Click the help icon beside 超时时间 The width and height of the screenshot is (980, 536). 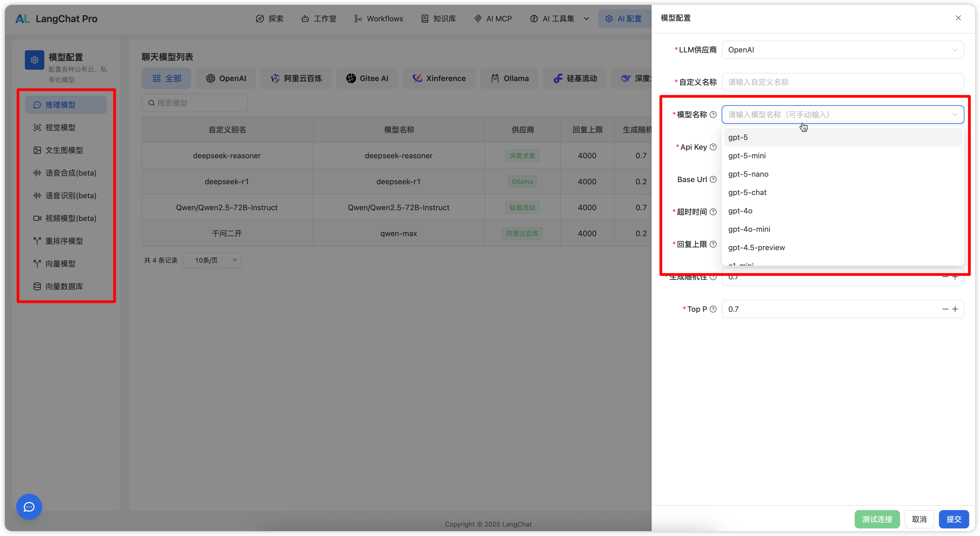tap(713, 212)
